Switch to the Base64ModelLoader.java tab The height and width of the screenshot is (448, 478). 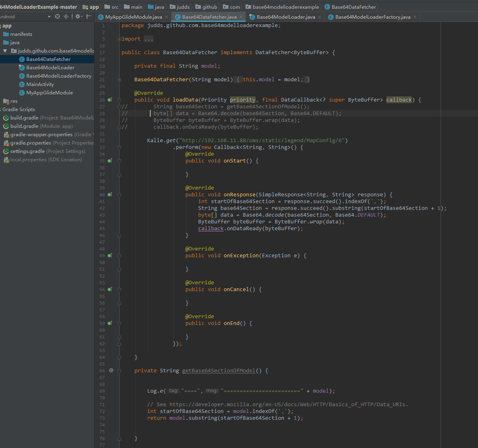pos(285,17)
